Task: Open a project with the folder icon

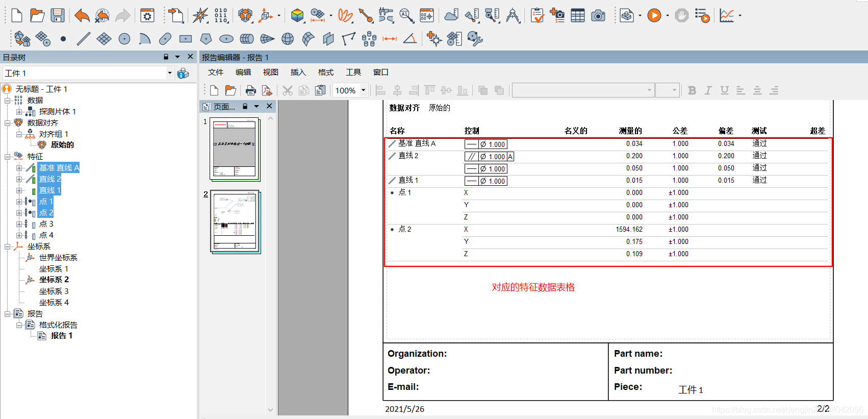Action: (x=37, y=16)
